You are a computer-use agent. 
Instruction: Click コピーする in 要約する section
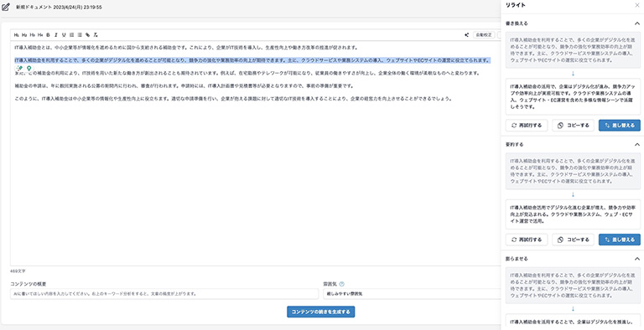coord(573,240)
